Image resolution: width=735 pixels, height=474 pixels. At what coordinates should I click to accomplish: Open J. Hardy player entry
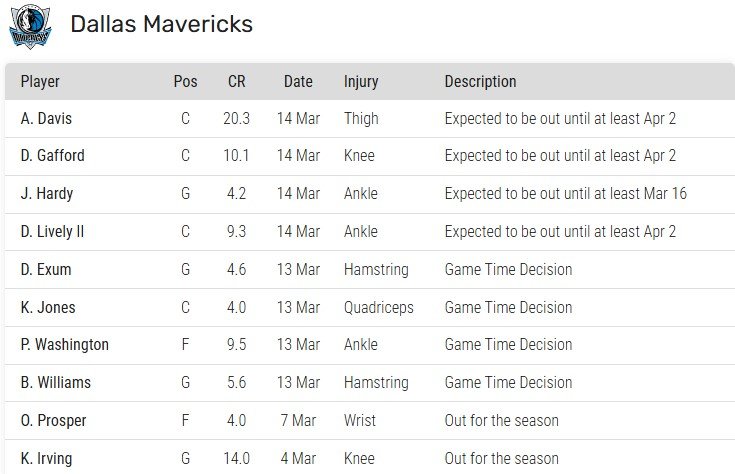46,194
